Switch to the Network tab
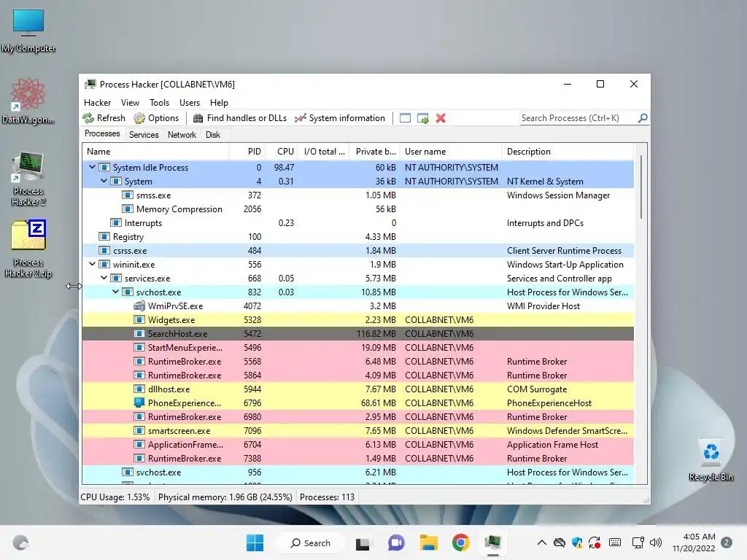The width and height of the screenshot is (747, 560). [x=182, y=135]
